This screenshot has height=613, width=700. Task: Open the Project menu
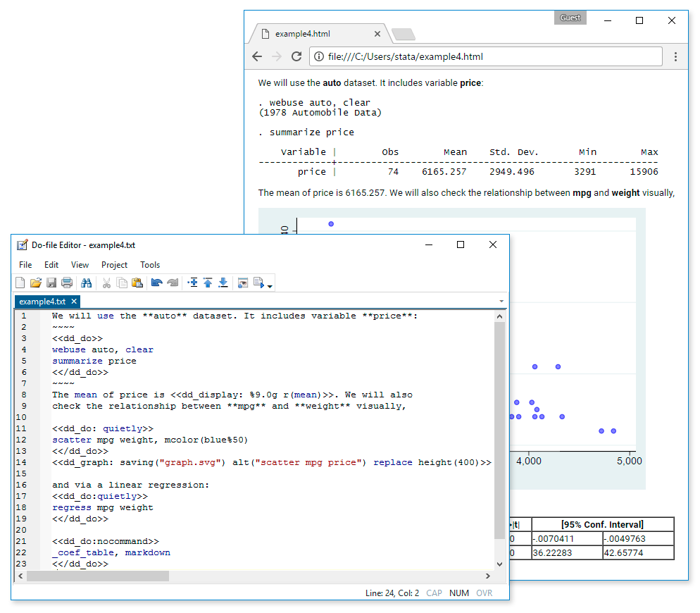click(x=114, y=264)
